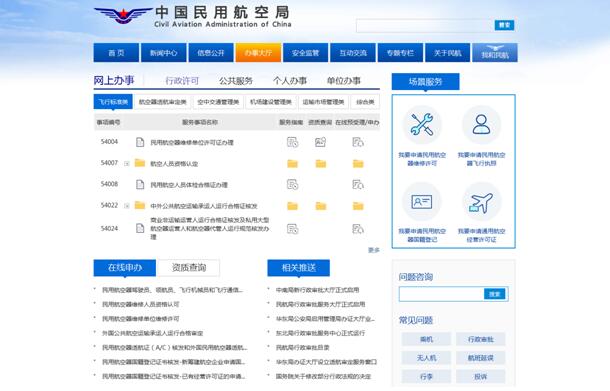Switch to the 资质查询 tab
This screenshot has height=391, width=610.
[189, 268]
